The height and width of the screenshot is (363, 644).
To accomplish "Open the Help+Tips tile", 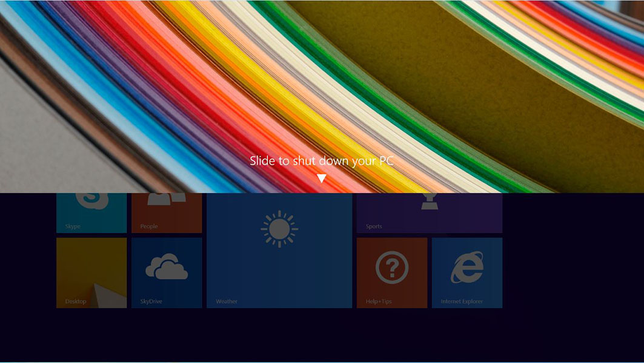I will click(392, 273).
